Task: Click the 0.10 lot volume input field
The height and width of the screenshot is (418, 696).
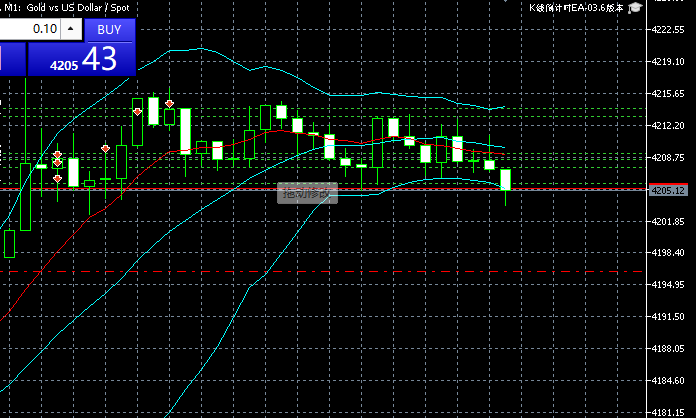Action: [x=30, y=29]
